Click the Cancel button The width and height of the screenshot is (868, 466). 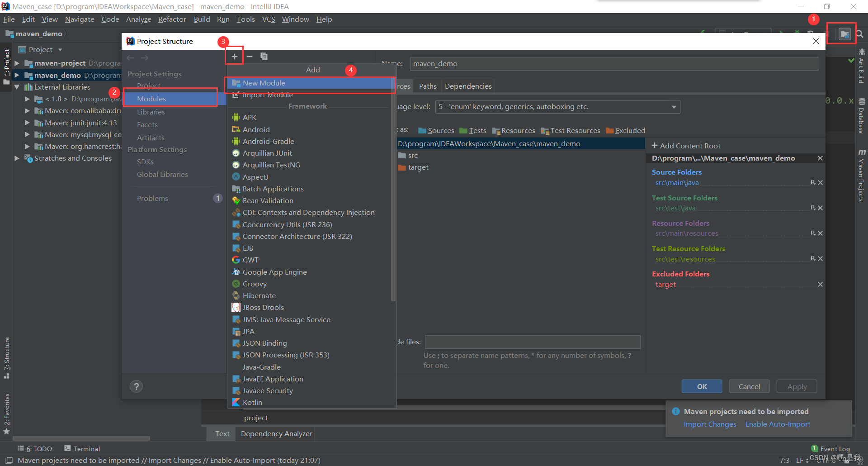point(749,386)
